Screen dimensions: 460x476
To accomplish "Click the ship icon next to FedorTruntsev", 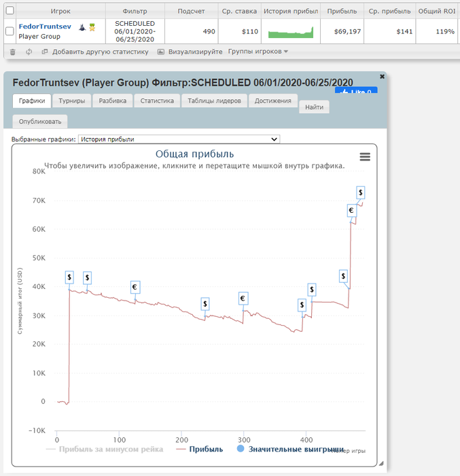I will click(x=82, y=27).
